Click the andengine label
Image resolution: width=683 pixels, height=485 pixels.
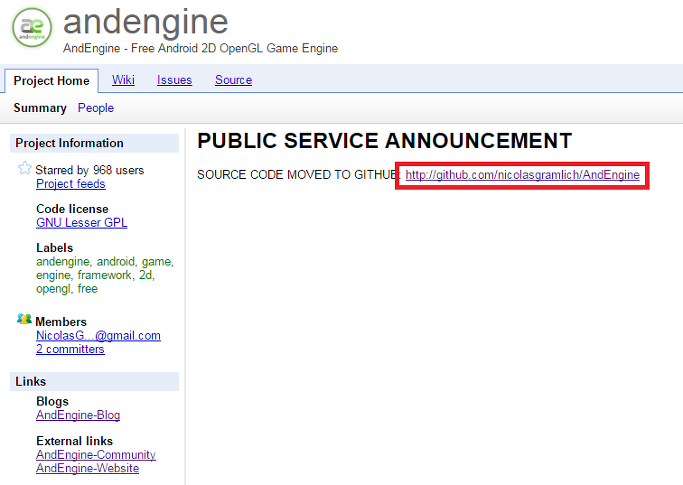coord(63,261)
